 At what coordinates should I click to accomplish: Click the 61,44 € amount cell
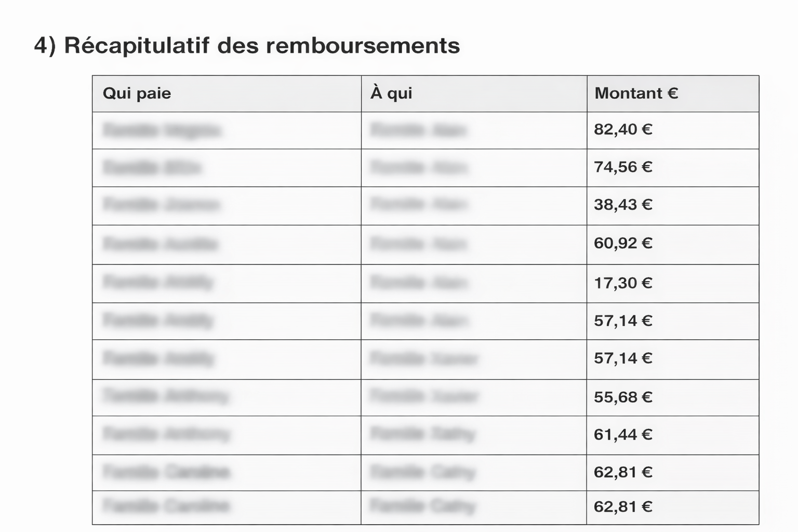tap(622, 435)
